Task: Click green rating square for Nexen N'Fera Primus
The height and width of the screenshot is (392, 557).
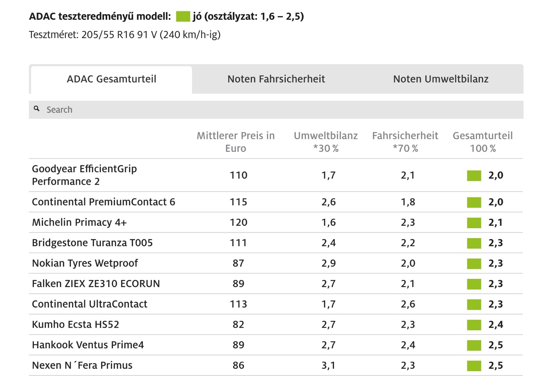Action: coord(474,365)
